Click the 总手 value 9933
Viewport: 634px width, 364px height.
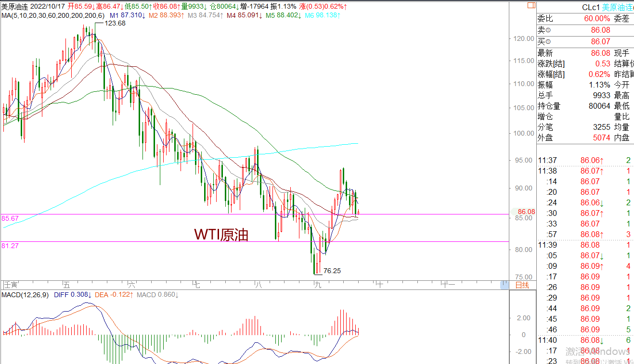602,96
